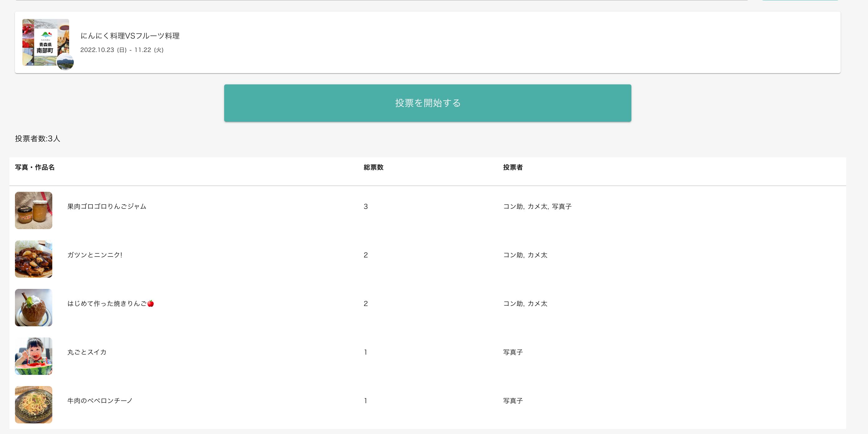868x434 pixels.
Task: Click the はじめて作った焼きりんご entry name
Action: [110, 303]
